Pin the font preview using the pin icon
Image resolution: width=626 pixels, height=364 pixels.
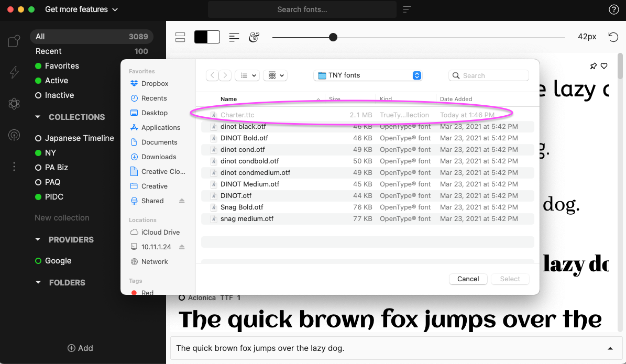coord(593,66)
